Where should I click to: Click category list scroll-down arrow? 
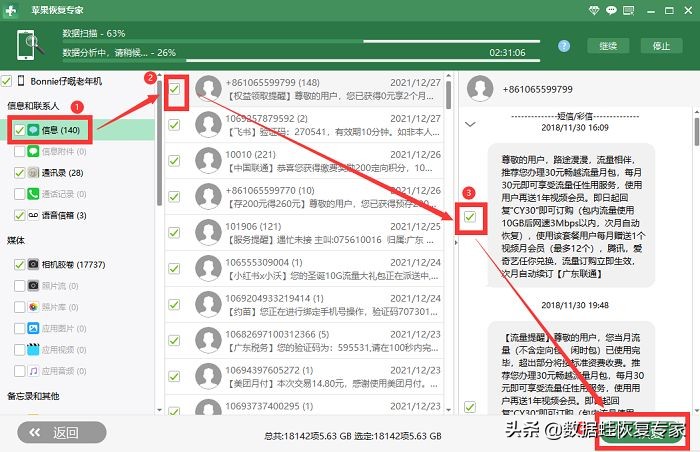(x=159, y=409)
